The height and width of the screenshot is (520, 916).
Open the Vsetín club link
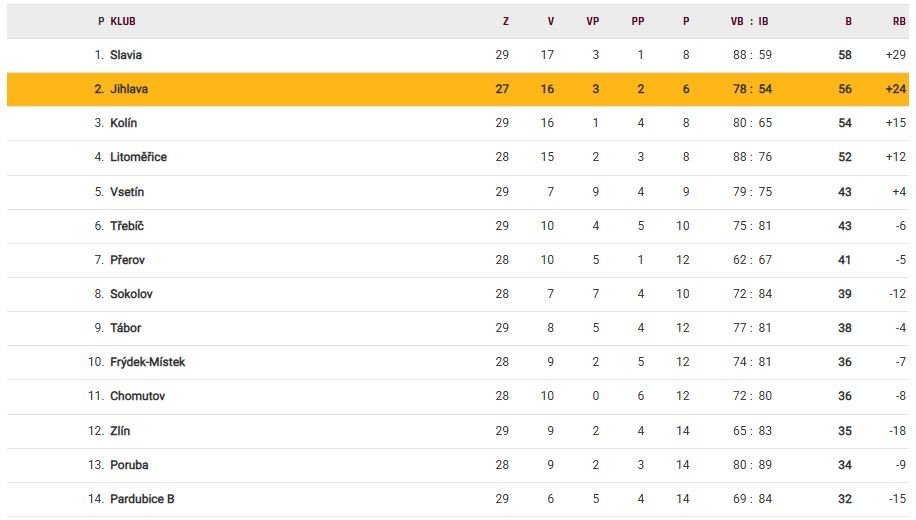click(x=127, y=192)
